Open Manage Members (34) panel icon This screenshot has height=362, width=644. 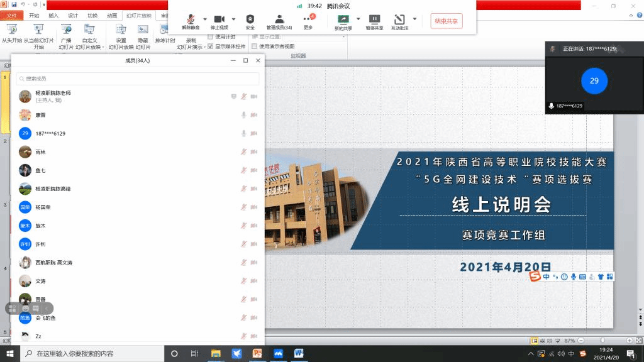click(x=279, y=19)
